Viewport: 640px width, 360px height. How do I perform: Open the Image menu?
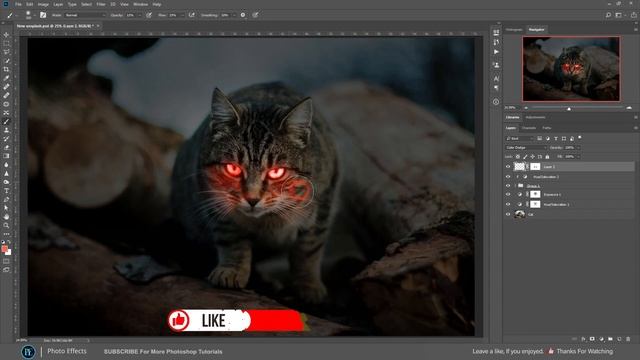43,4
